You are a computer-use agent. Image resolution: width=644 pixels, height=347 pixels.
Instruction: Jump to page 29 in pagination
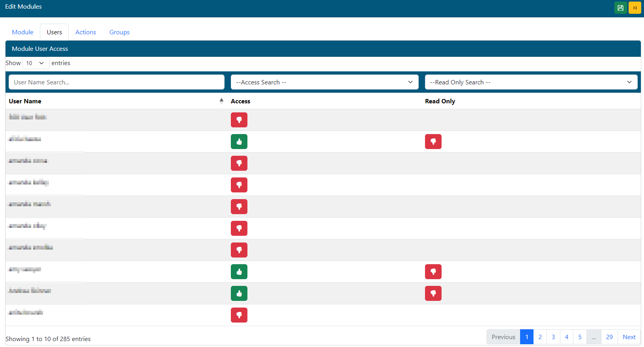(609, 337)
